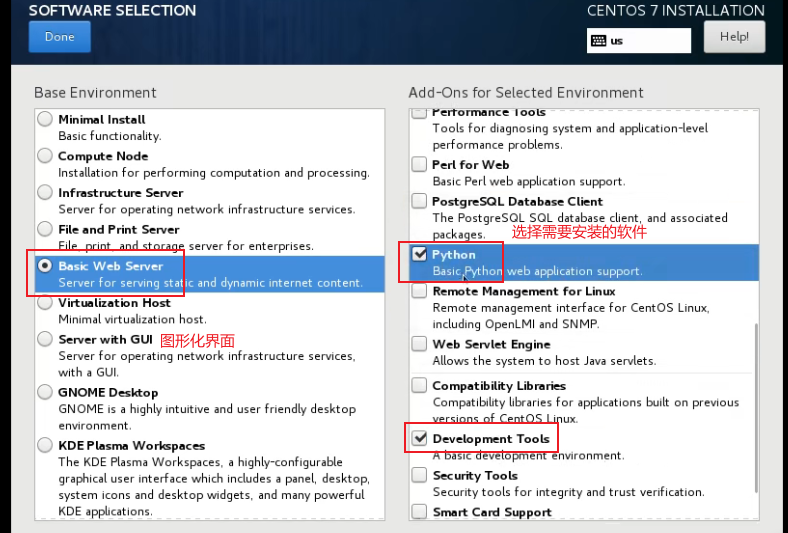Check the Web Servlet Engine box

tap(419, 344)
